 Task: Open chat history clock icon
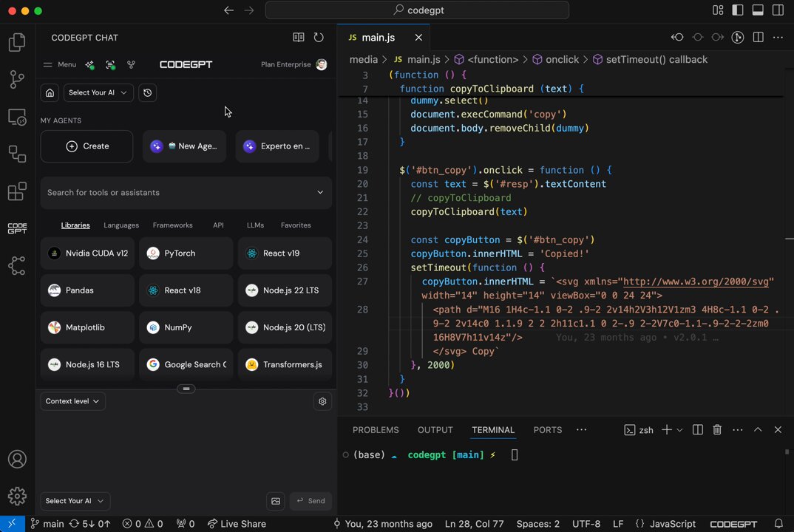click(x=147, y=92)
